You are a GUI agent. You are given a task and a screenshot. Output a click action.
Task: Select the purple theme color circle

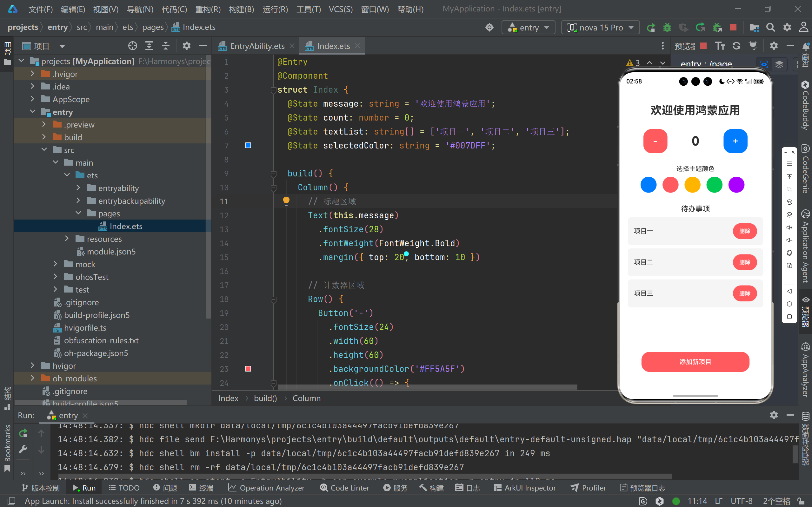click(x=736, y=185)
